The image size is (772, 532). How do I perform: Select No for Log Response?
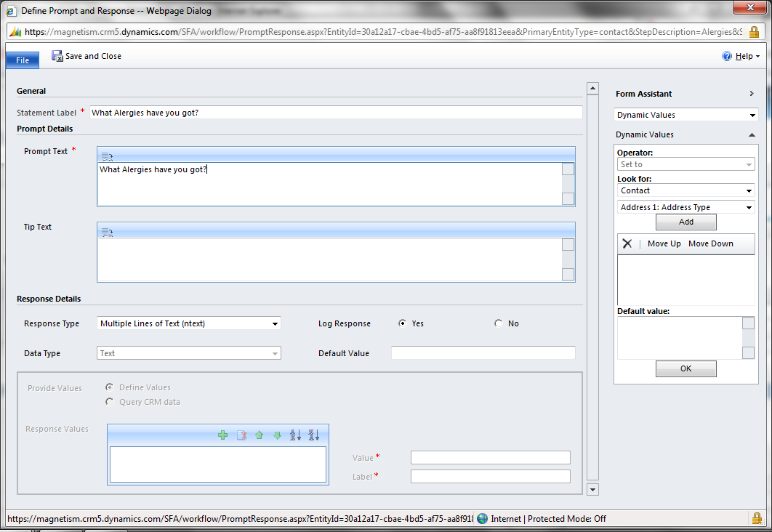point(498,323)
